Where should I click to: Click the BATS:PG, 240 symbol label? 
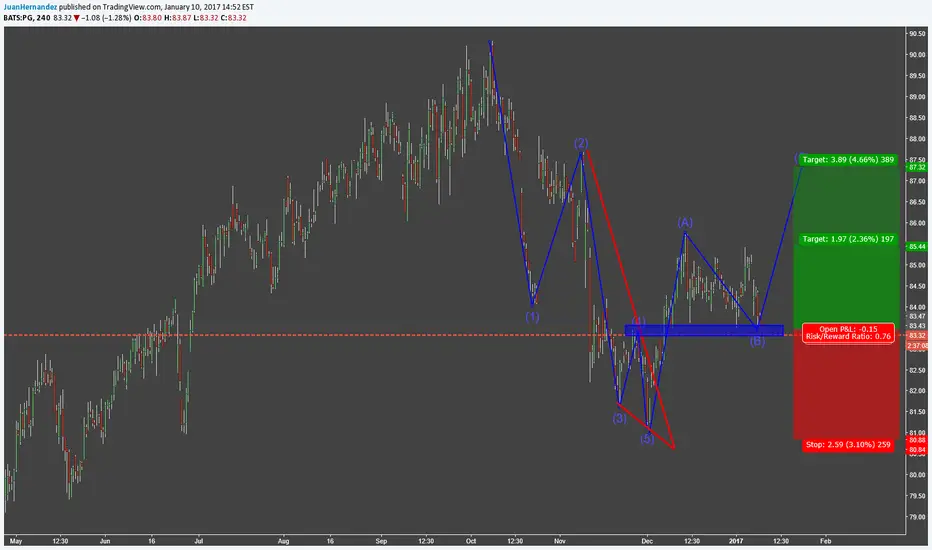point(27,18)
